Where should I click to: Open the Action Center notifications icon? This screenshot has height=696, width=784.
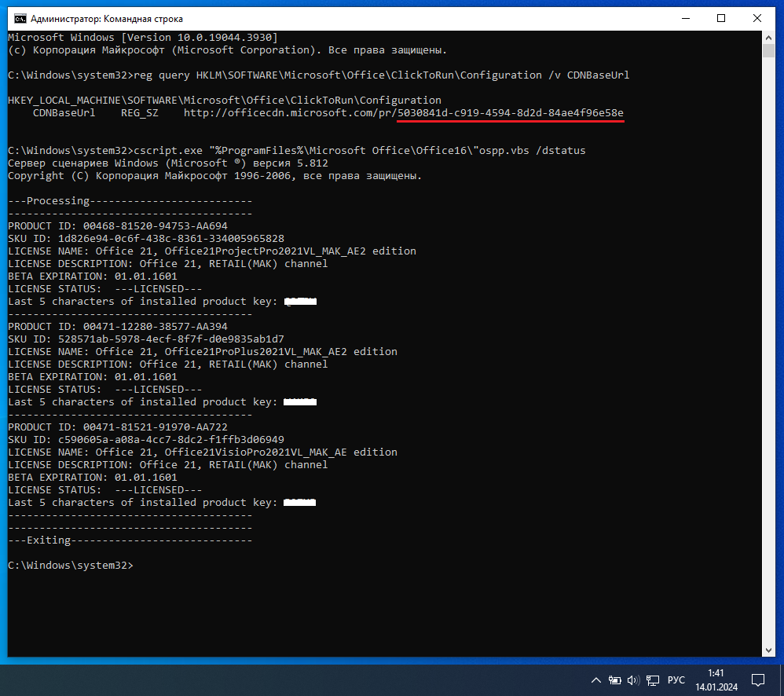[x=758, y=680]
